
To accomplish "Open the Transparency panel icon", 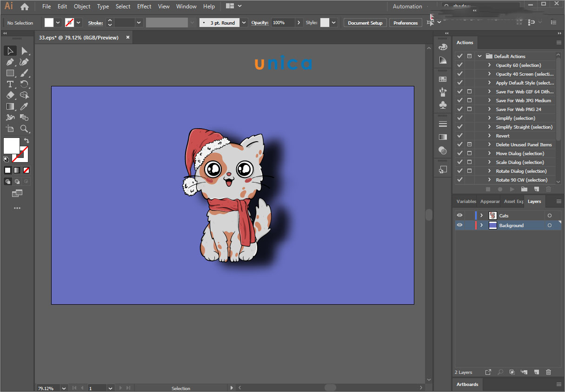I will (x=443, y=151).
